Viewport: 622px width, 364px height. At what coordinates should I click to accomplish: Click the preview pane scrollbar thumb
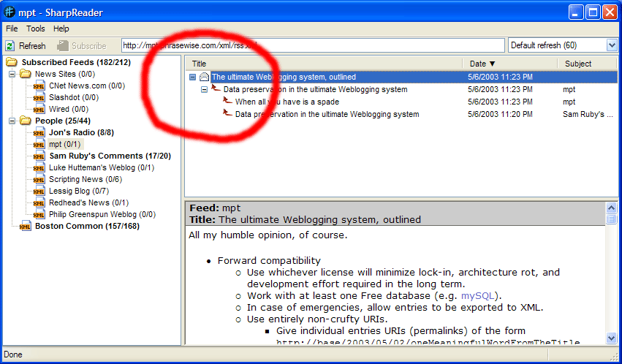[x=611, y=219]
